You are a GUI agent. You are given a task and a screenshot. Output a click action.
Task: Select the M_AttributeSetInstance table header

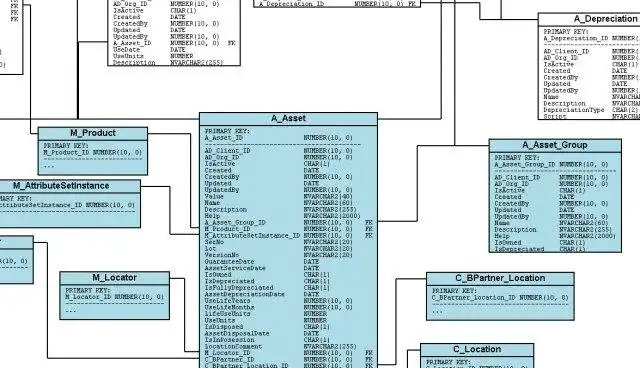point(70,186)
